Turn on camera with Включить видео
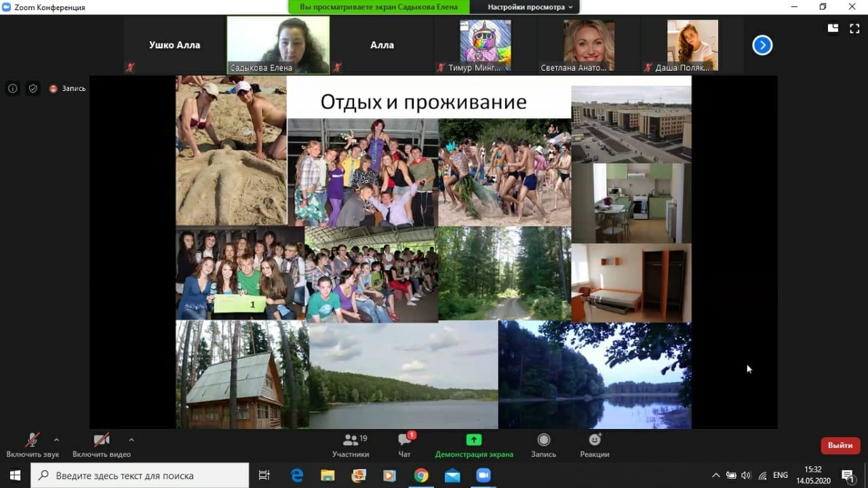The height and width of the screenshot is (488, 868). click(100, 445)
